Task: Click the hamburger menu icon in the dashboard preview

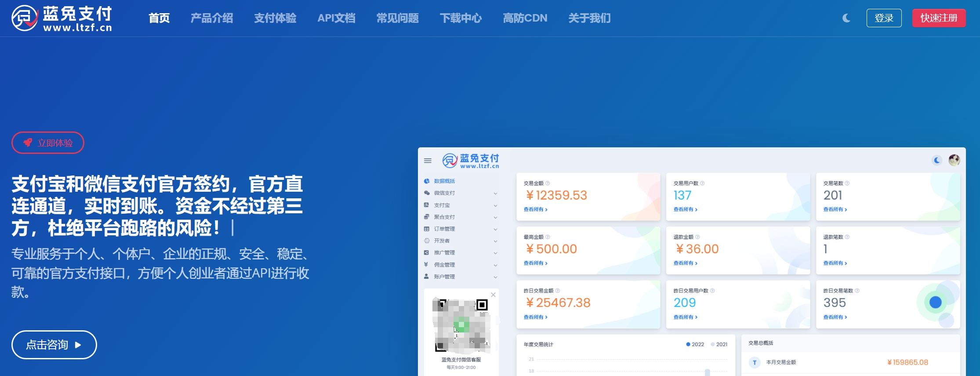Action: pos(428,161)
